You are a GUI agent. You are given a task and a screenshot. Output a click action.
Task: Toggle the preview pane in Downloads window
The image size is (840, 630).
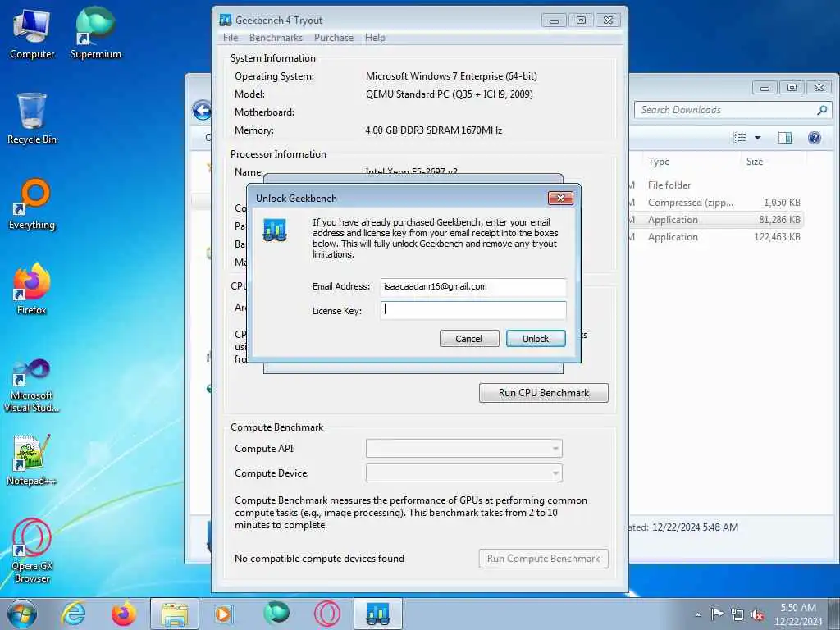[785, 138]
